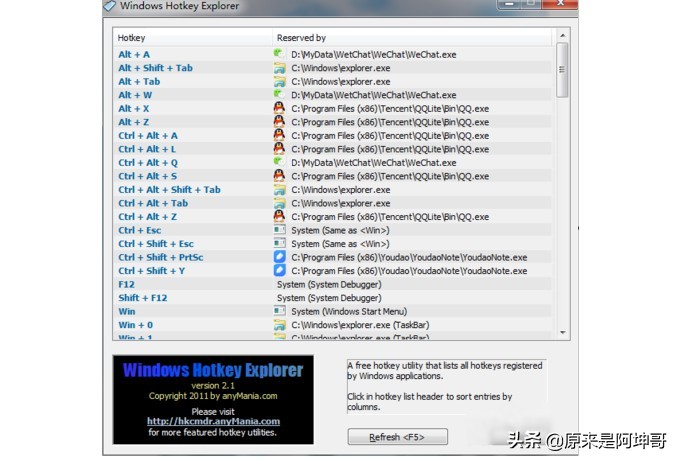Click QQ penguin icon in Ctrl + Alt + L row
Viewport: 680px width, 463px height.
pos(279,149)
